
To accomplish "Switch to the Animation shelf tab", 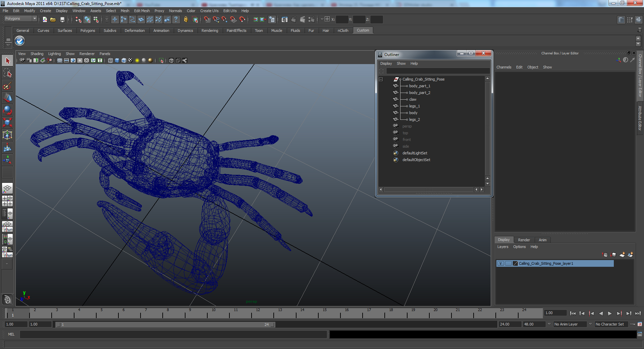I will coord(161,31).
